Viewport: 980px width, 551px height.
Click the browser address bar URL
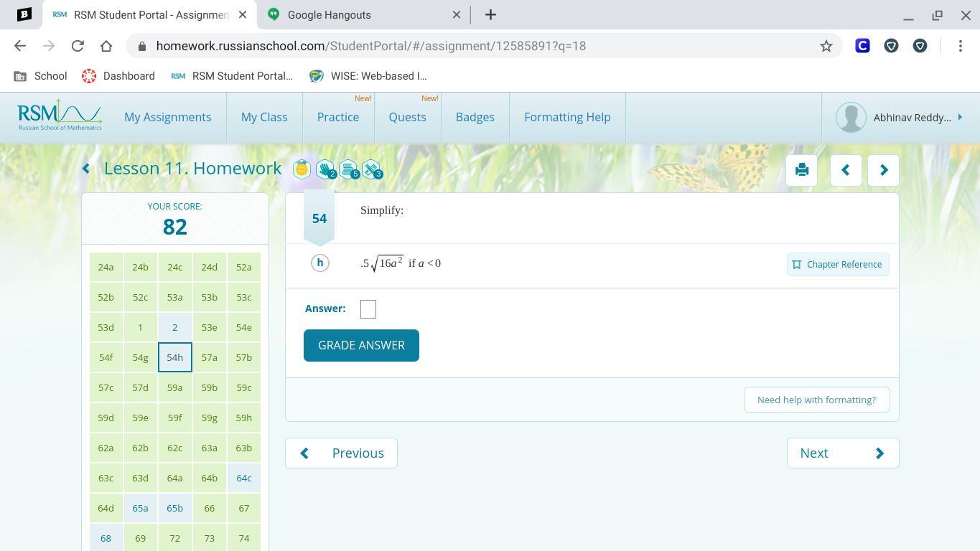pyautogui.click(x=371, y=46)
